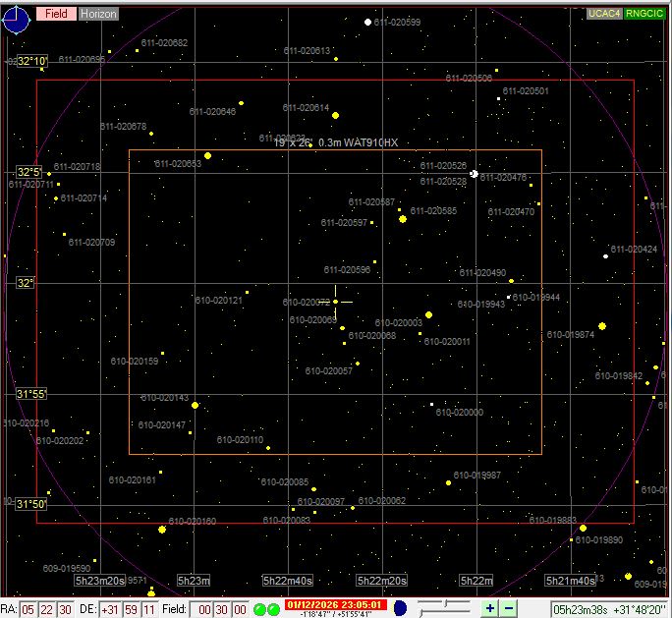This screenshot has height=618, width=672.
Task: Click the left green status light
Action: coord(260,609)
